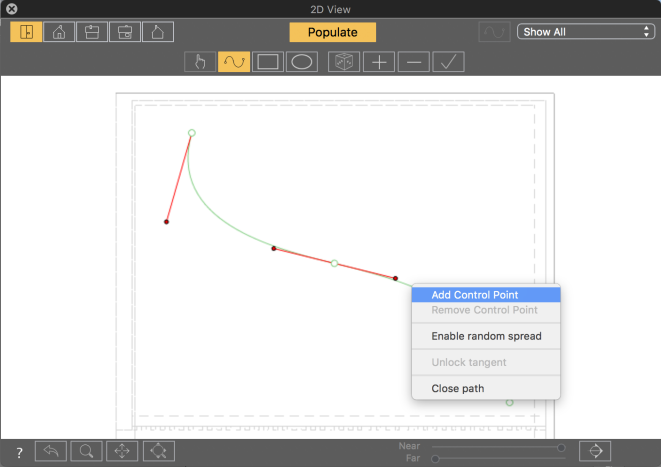Click the green path endpoint below the menu
Image resolution: width=661 pixels, height=467 pixels.
510,403
